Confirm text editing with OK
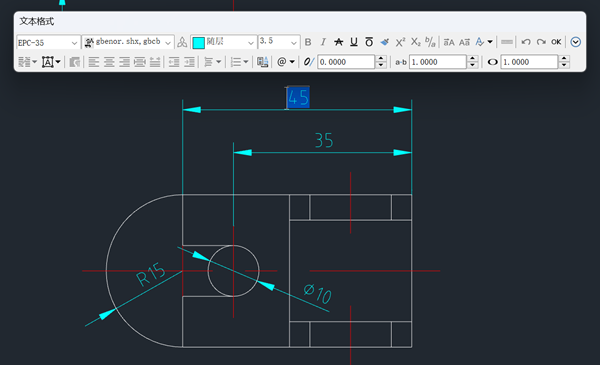600x365 pixels. (556, 42)
